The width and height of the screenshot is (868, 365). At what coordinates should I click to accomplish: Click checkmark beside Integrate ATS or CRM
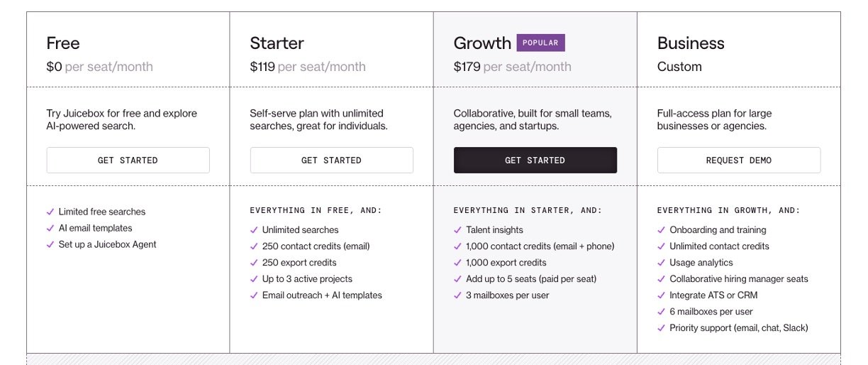pyautogui.click(x=661, y=295)
